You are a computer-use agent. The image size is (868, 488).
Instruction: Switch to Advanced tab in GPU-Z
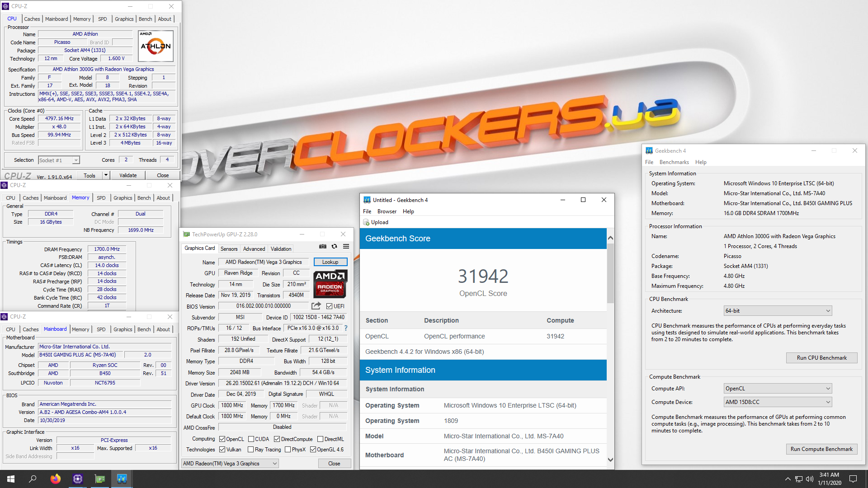[x=254, y=249]
